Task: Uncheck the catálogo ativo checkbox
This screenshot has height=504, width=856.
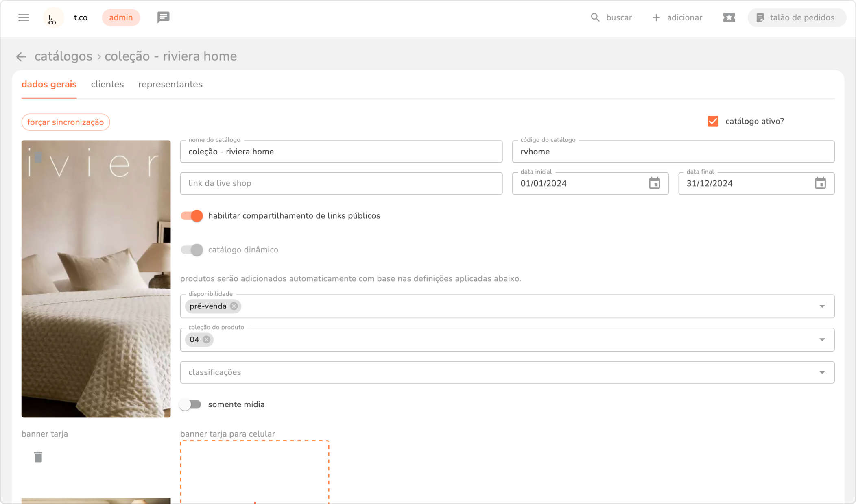Action: point(713,121)
